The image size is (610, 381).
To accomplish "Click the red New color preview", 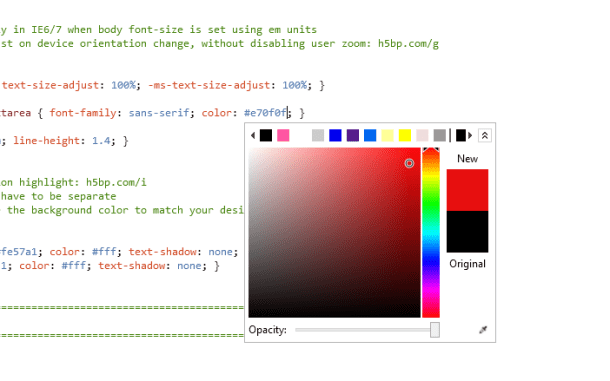I will click(x=467, y=190).
